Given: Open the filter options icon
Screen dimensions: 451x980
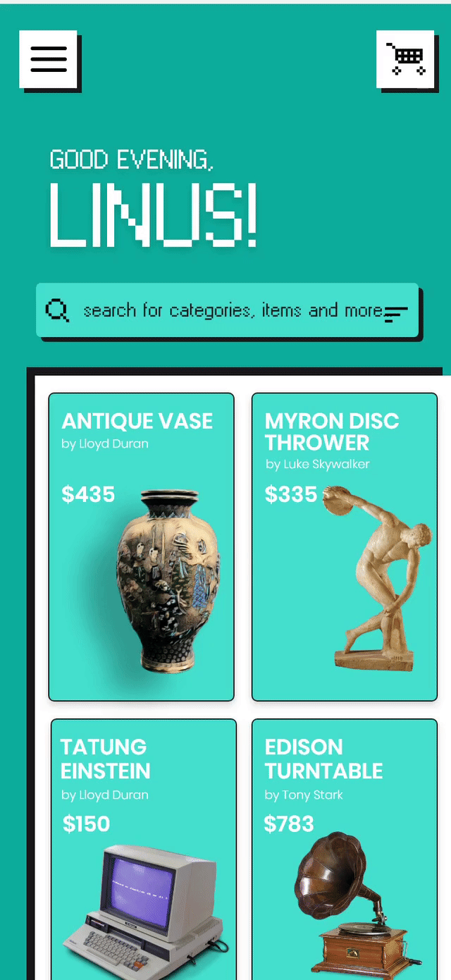Looking at the screenshot, I should [395, 314].
